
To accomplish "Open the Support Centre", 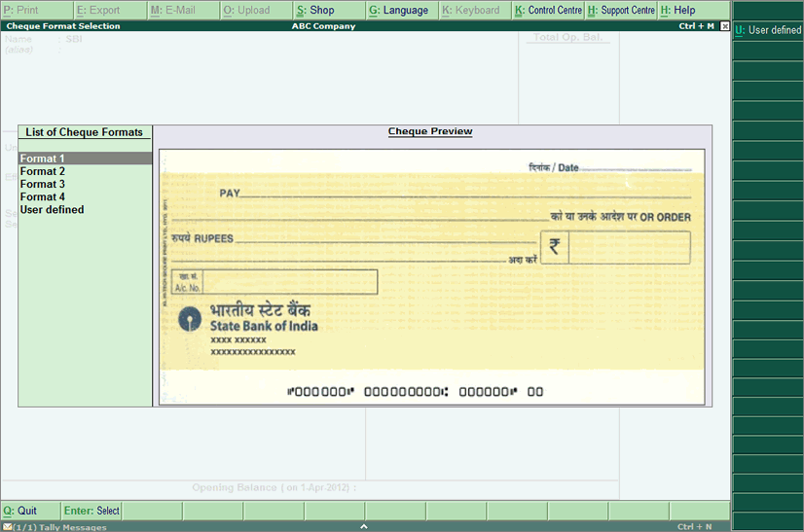I will (x=621, y=11).
